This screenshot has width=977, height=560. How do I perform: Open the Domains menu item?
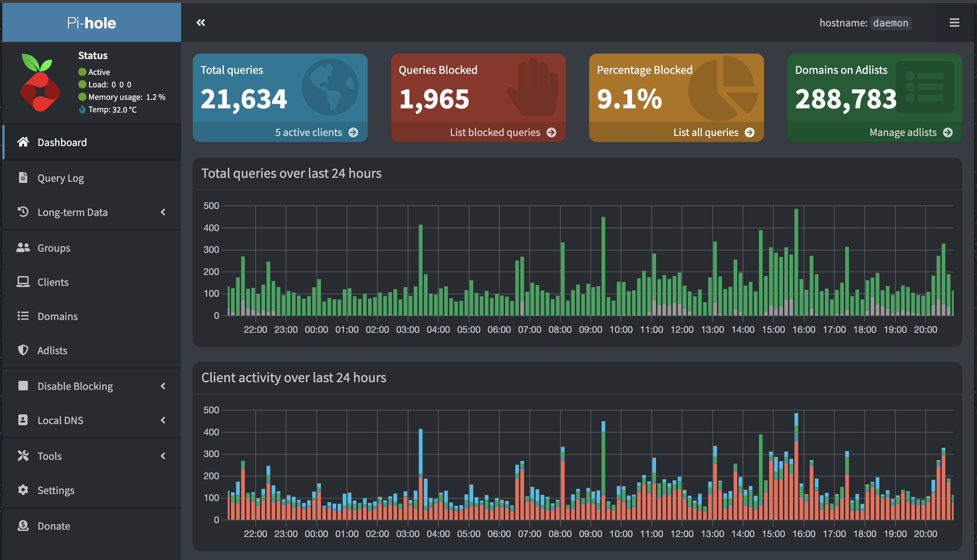pyautogui.click(x=57, y=316)
